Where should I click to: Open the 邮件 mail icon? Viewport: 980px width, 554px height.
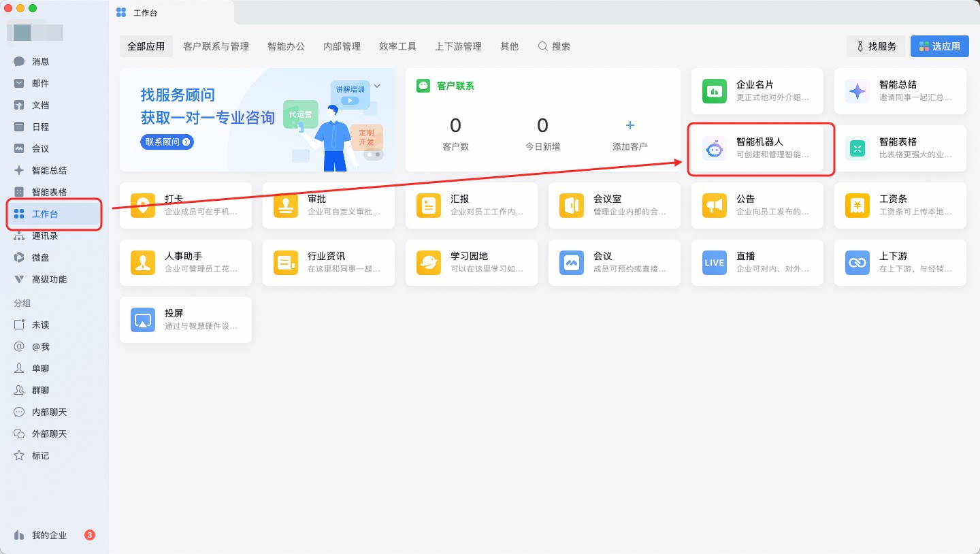(x=19, y=83)
